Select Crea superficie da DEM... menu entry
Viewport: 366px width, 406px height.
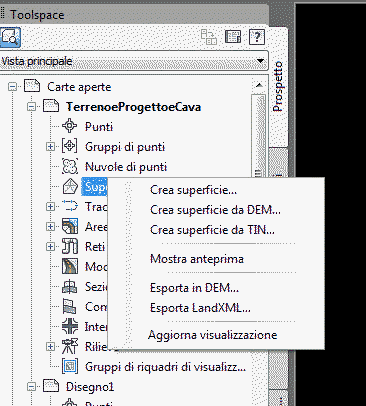[215, 210]
